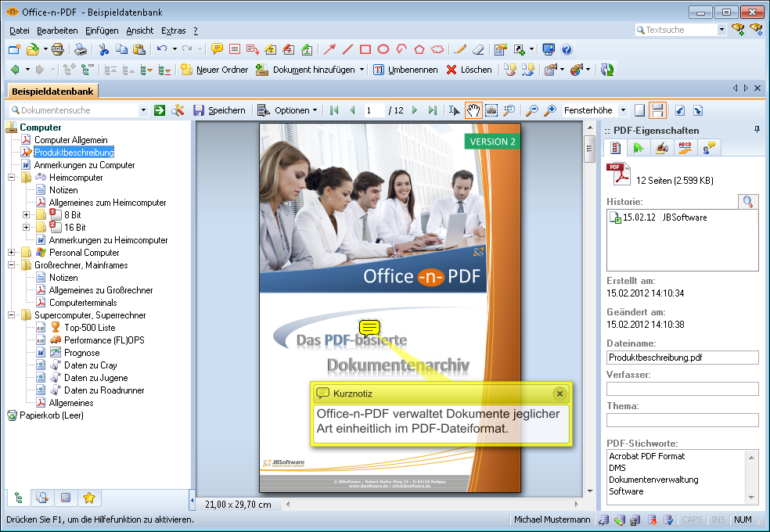Screen dimensions: 770x532
Task: Click the zoom out magnifier icon
Action: pos(531,110)
